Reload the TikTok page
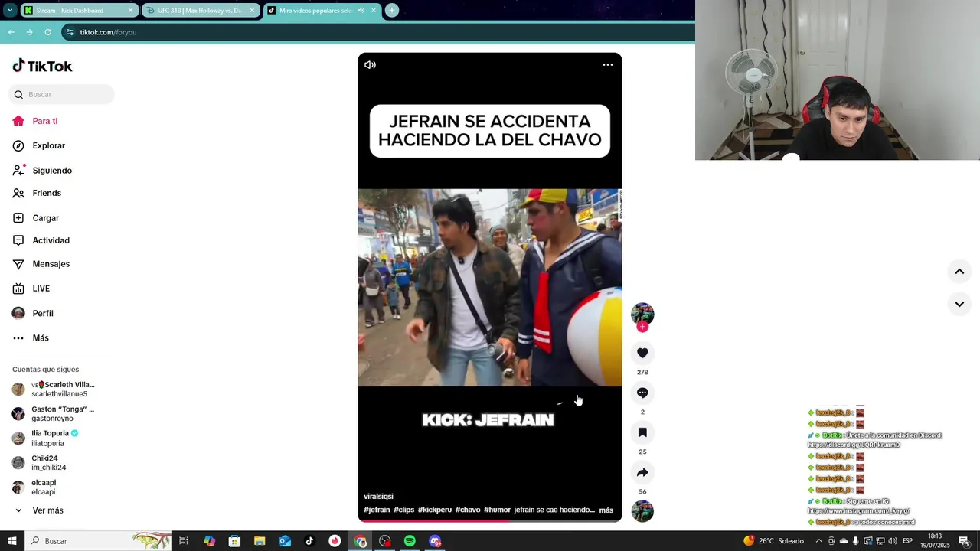Screen dimensions: 980x551 coord(47,32)
